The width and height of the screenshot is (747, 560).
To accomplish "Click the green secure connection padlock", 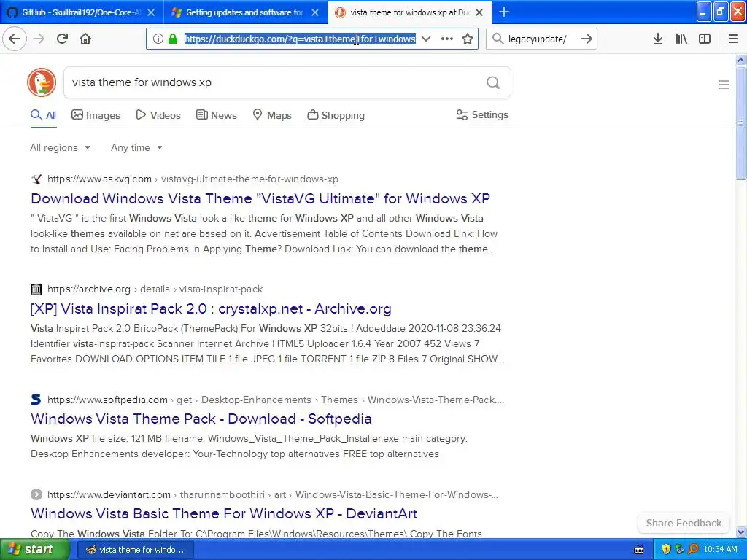I will pyautogui.click(x=173, y=39).
